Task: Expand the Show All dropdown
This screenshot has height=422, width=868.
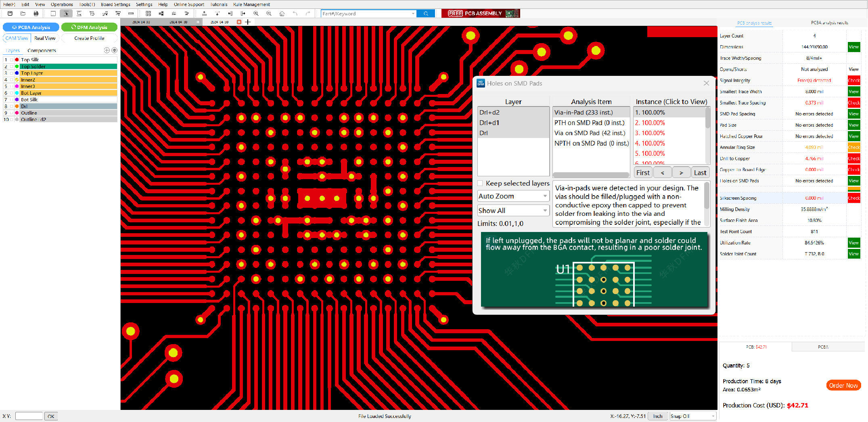Action: [x=513, y=211]
